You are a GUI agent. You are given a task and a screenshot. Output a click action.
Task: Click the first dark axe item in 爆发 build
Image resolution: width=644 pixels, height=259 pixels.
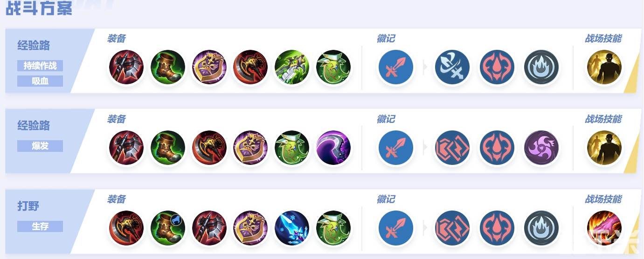(x=126, y=148)
